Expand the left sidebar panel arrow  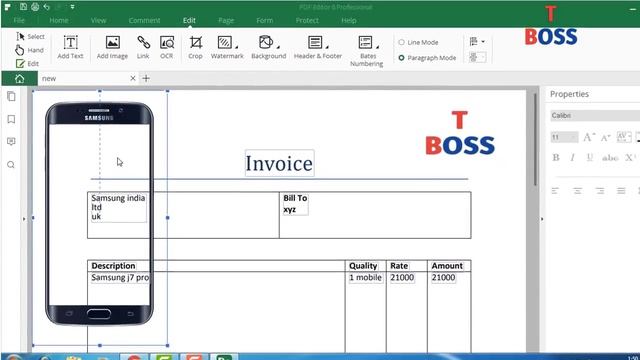click(24, 219)
